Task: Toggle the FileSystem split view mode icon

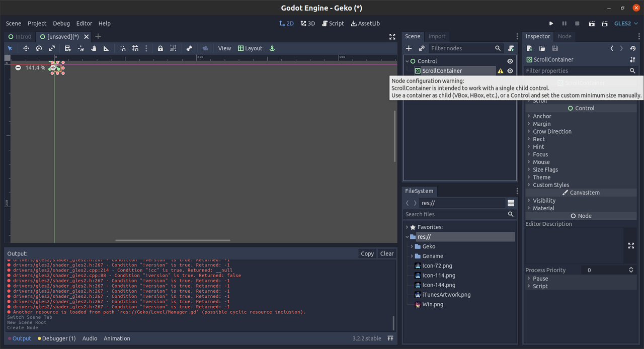Action: 511,203
